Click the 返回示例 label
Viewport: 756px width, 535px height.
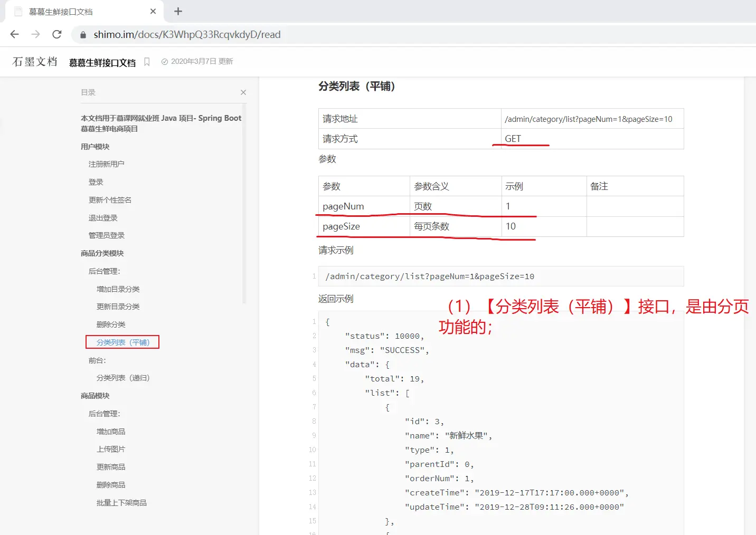pyautogui.click(x=336, y=299)
